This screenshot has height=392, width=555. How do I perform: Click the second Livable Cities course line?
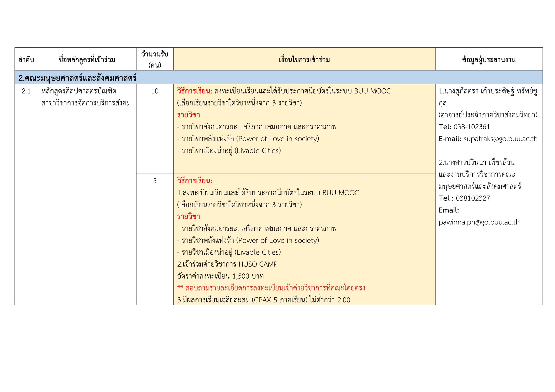[x=229, y=252]
